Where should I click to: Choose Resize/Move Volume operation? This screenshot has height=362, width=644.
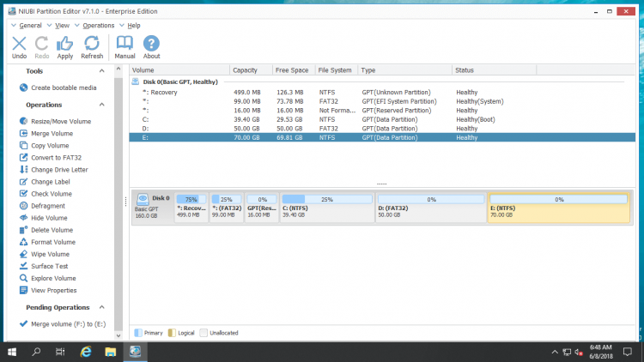[55, 122]
